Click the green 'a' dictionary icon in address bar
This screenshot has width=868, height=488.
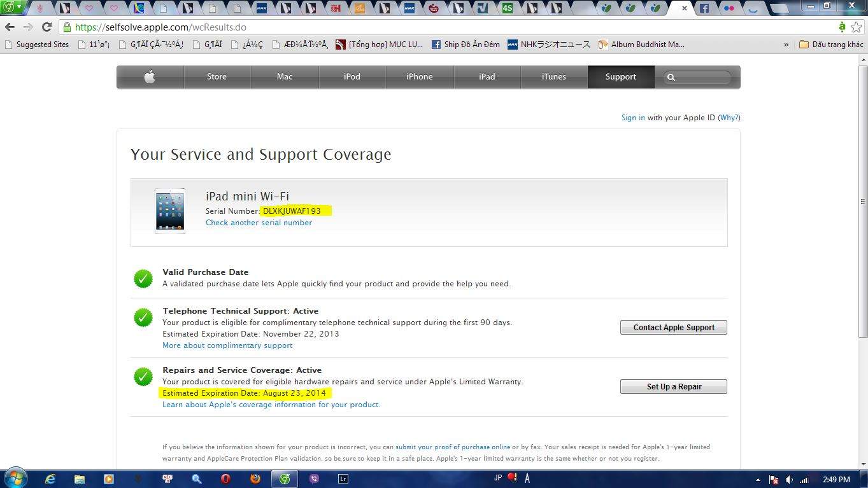[x=842, y=27]
